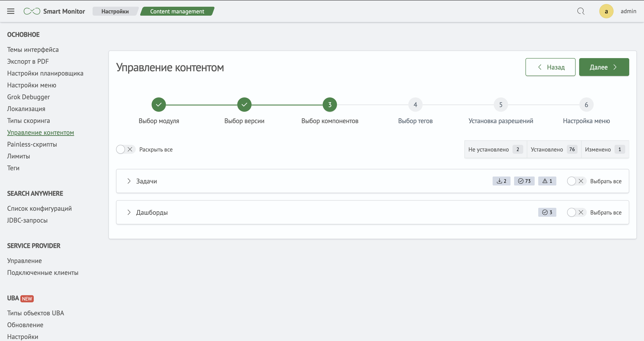Screen dimensions: 644x341
Task: Open the Content management breadcrumb
Action: 177,11
